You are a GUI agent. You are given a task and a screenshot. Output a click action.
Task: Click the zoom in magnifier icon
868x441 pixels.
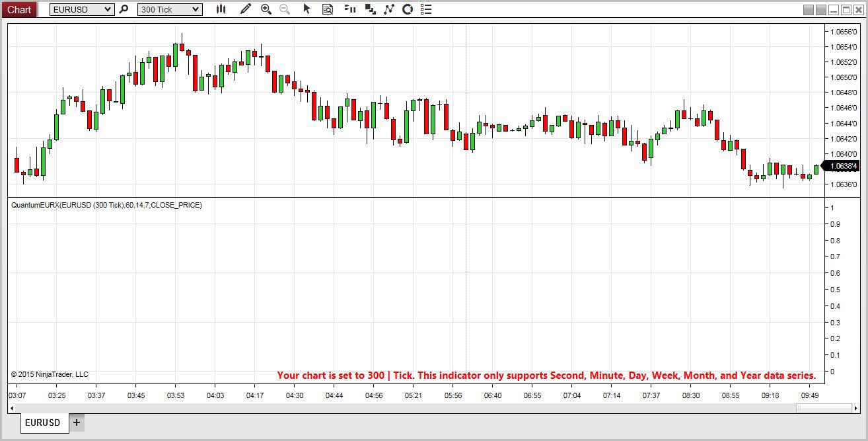(x=266, y=9)
